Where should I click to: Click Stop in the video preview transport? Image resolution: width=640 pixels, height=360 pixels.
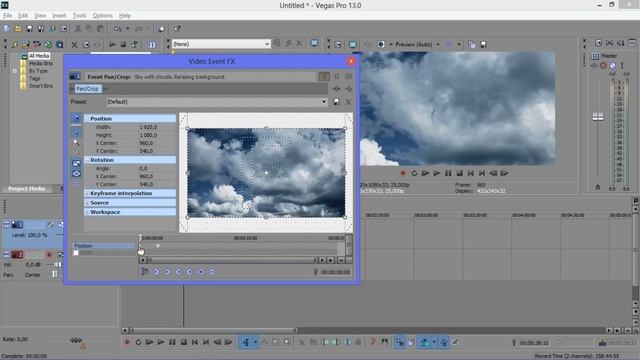click(x=459, y=173)
